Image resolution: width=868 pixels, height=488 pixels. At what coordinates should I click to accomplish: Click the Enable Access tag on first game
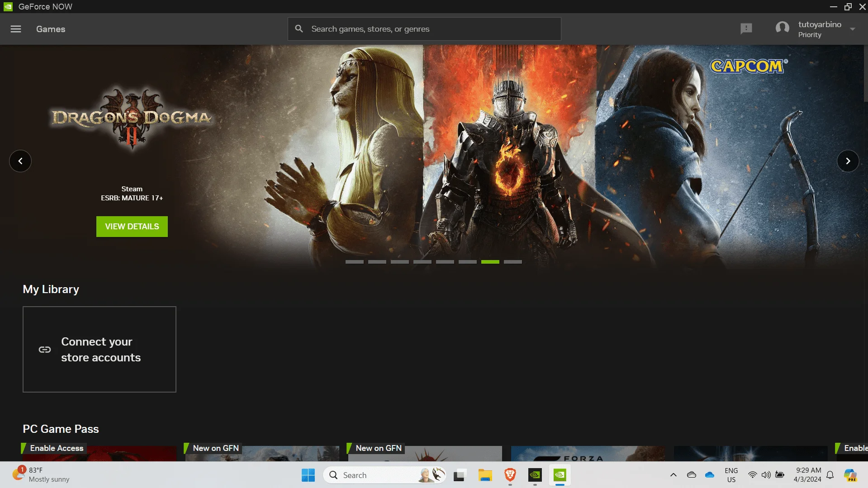point(53,448)
